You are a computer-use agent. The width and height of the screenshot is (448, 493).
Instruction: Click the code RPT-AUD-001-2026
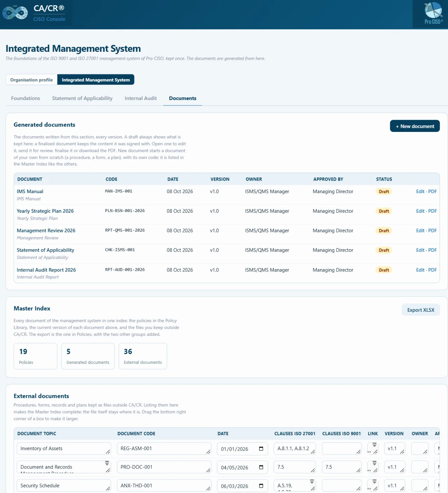pyautogui.click(x=125, y=269)
